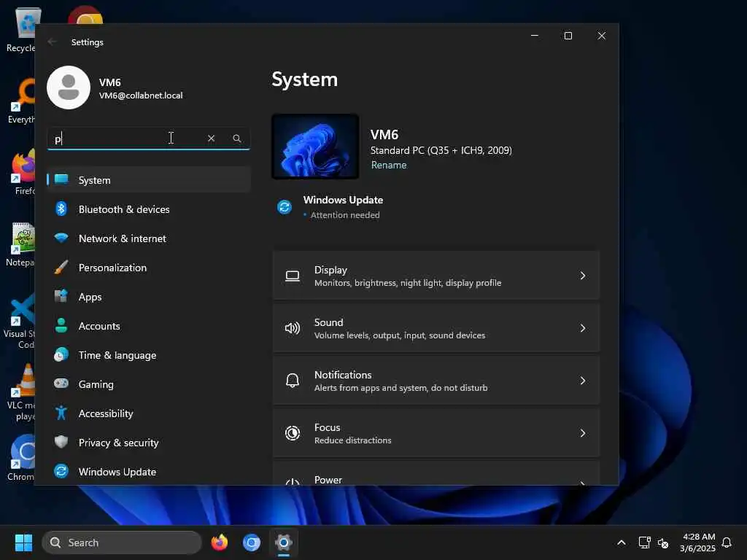Image resolution: width=747 pixels, height=560 pixels.
Task: Open Chromium from the taskbar
Action: [252, 542]
